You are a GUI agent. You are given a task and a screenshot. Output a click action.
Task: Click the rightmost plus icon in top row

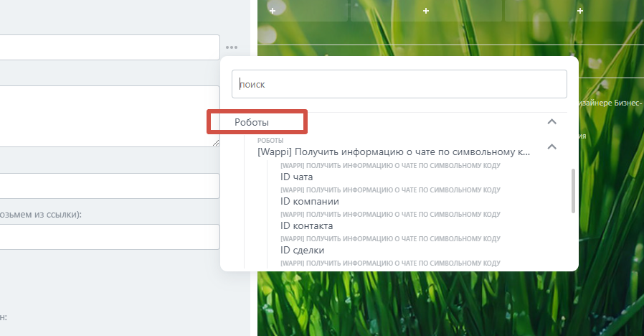(580, 11)
